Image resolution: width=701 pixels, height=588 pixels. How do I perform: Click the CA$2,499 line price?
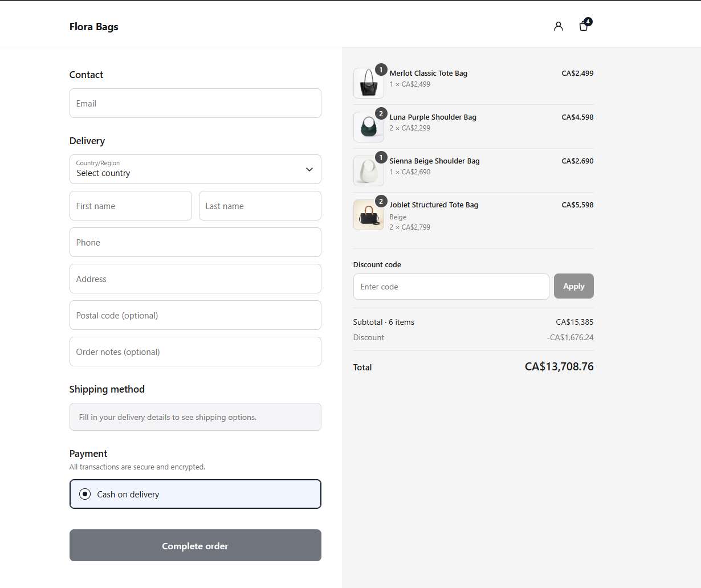coord(577,73)
